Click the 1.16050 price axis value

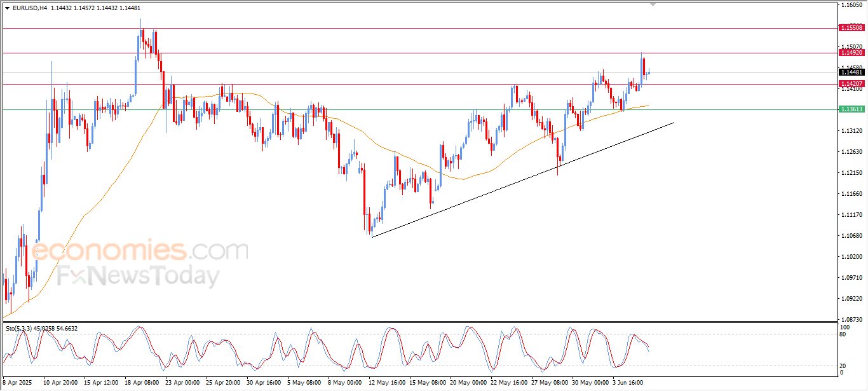(851, 5)
